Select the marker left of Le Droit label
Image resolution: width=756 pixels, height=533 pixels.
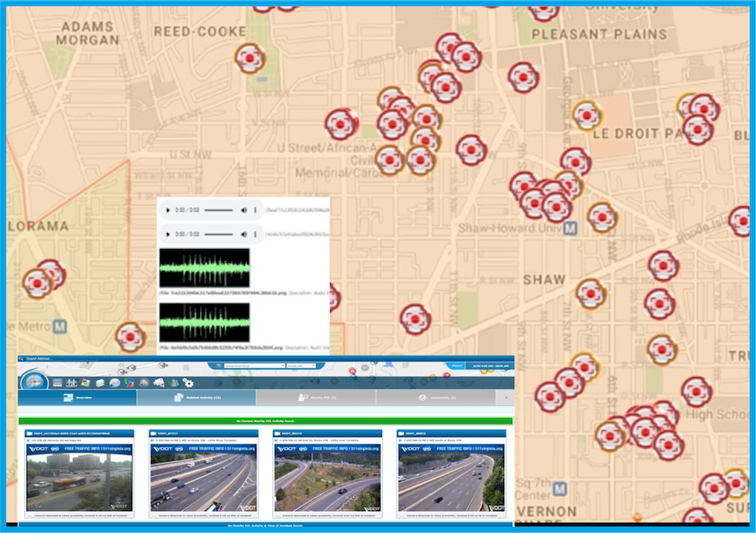(587, 115)
